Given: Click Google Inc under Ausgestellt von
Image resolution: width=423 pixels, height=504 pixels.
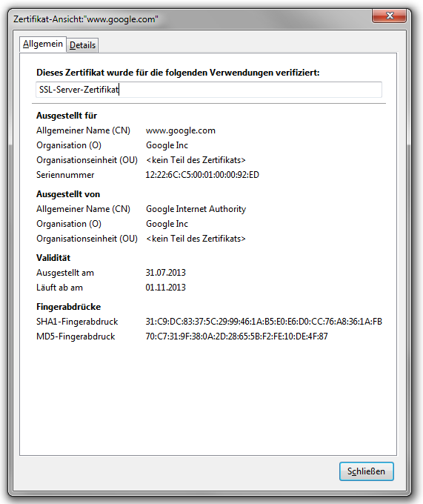Looking at the screenshot, I should coord(167,224).
